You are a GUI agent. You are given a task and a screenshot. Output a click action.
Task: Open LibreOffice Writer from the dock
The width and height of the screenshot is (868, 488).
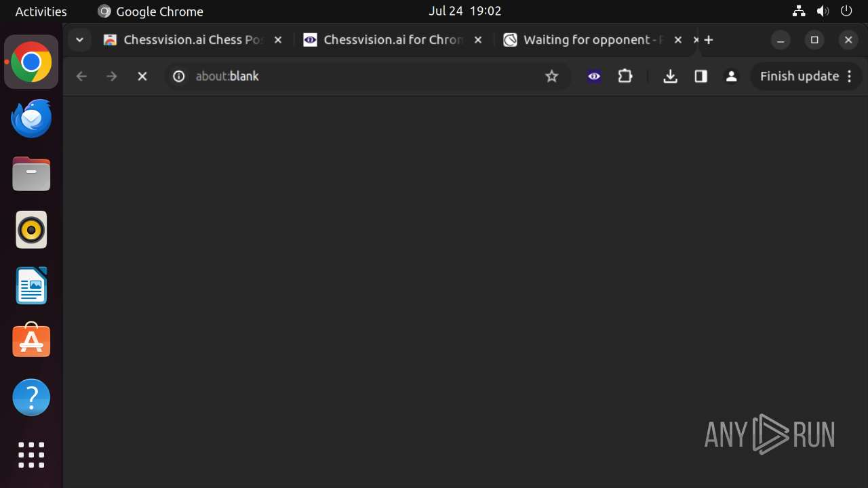[x=31, y=285]
